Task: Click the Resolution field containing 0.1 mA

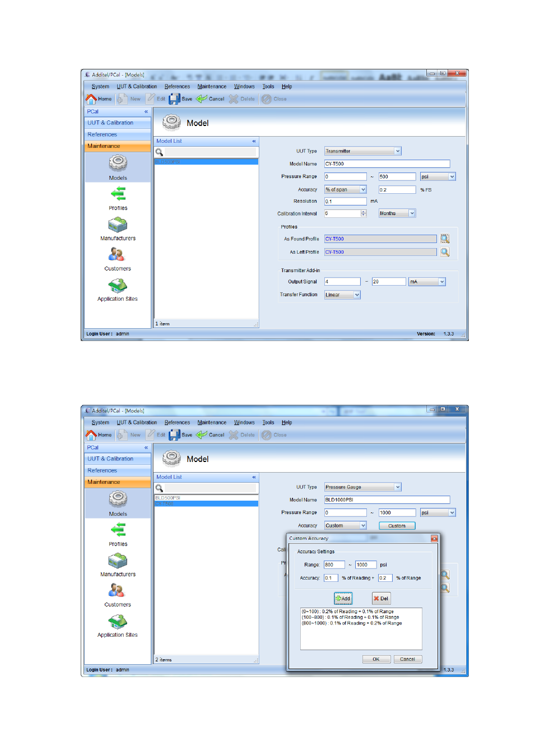Action: tap(345, 201)
